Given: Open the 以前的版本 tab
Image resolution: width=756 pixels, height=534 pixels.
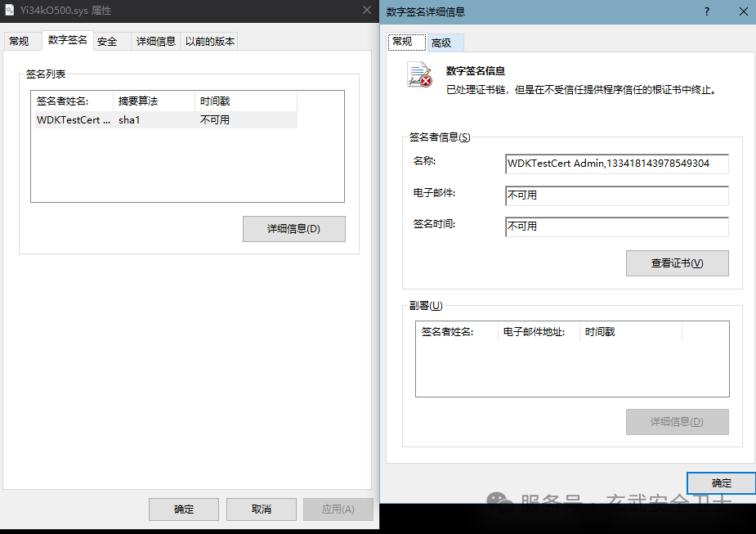Looking at the screenshot, I should pyautogui.click(x=208, y=41).
